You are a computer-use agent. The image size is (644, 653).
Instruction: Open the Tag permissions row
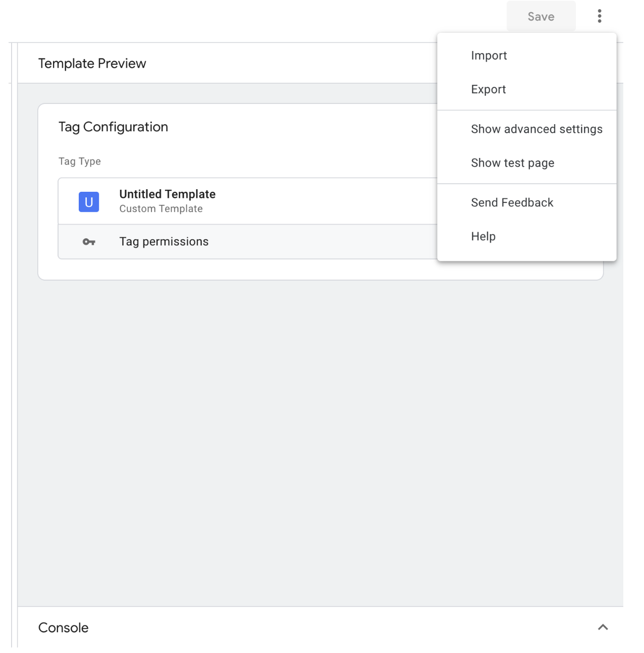tap(164, 241)
